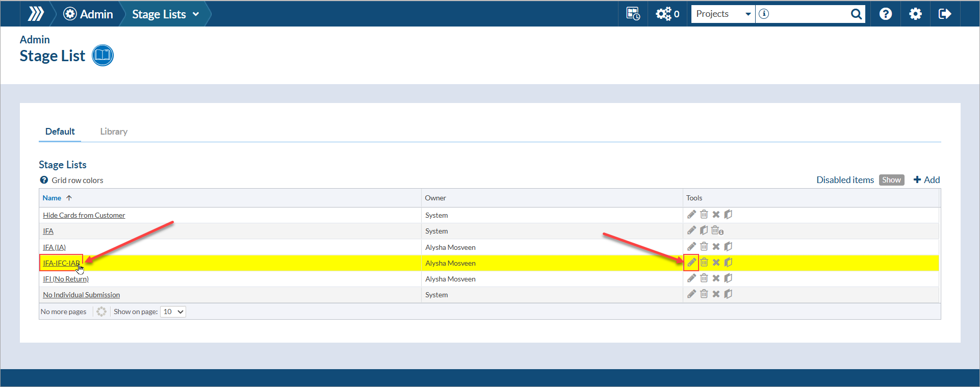
Task: Click trash icon for IFI (No Return)
Action: (x=704, y=278)
